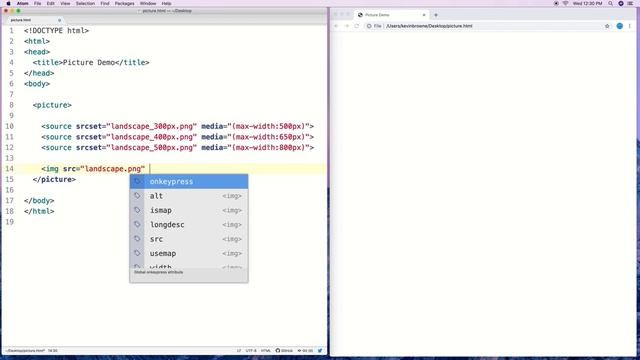
Task: Click line number 8 in the gutter
Action: (11, 105)
